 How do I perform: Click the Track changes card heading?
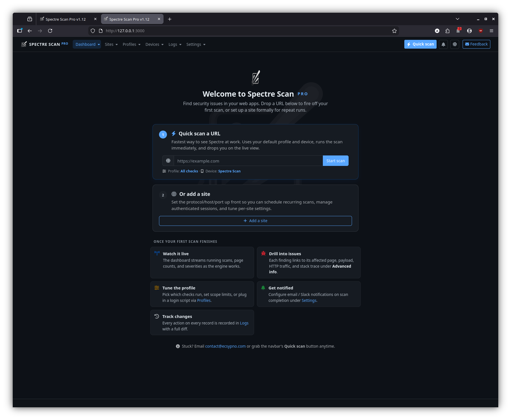click(177, 317)
